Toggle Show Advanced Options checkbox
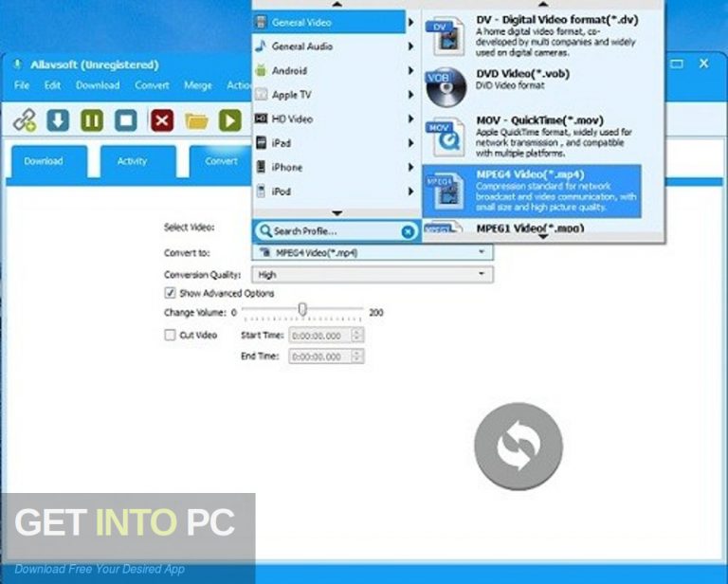Viewport: 728px width, 584px height. tap(170, 293)
